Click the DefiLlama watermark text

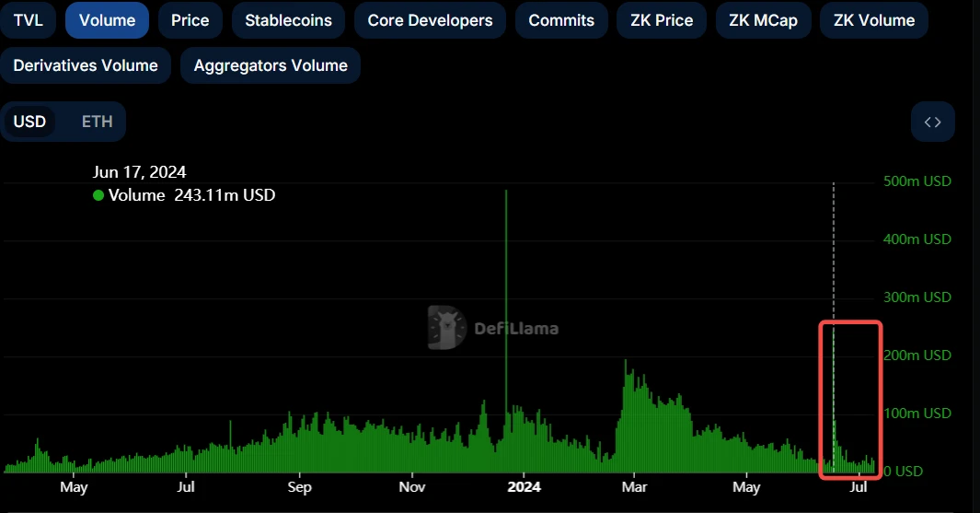coord(515,328)
